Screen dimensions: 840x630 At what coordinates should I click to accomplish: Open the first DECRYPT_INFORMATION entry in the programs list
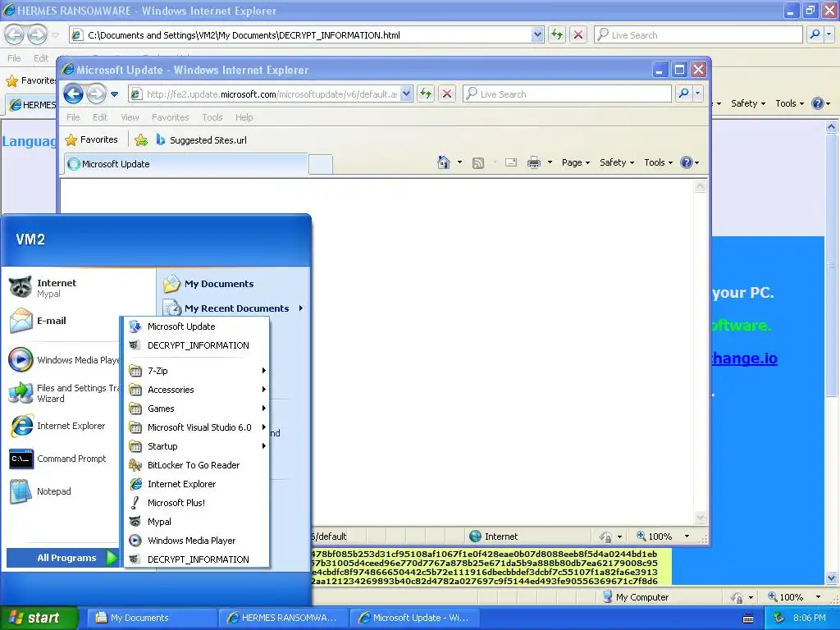pyautogui.click(x=197, y=345)
